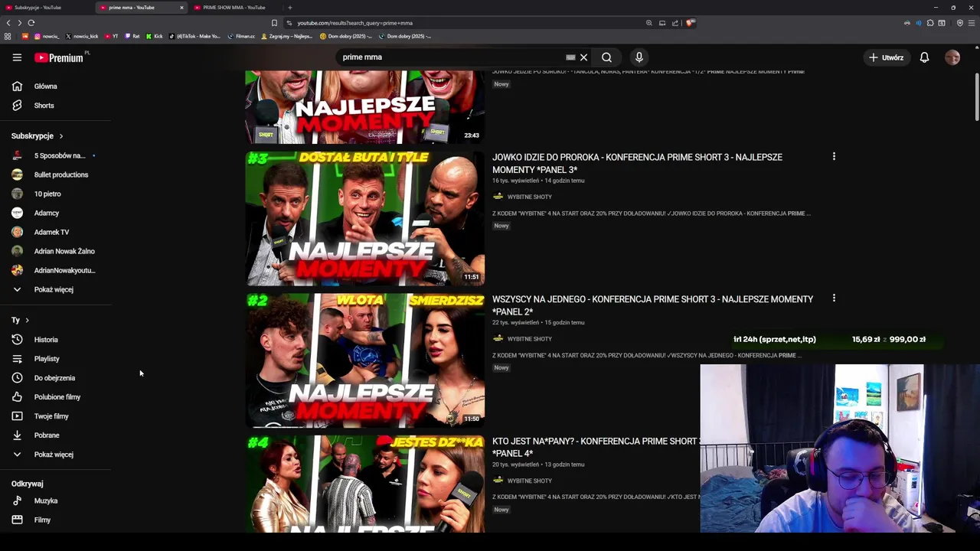
Task: Go forward with the browser forward arrow
Action: pyautogui.click(x=19, y=23)
